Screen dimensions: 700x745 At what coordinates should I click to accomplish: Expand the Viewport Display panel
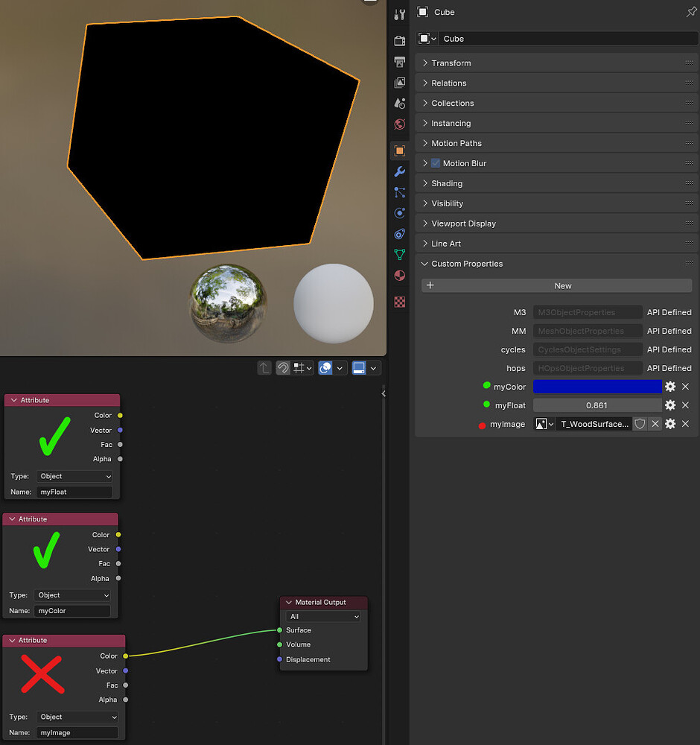tap(556, 223)
